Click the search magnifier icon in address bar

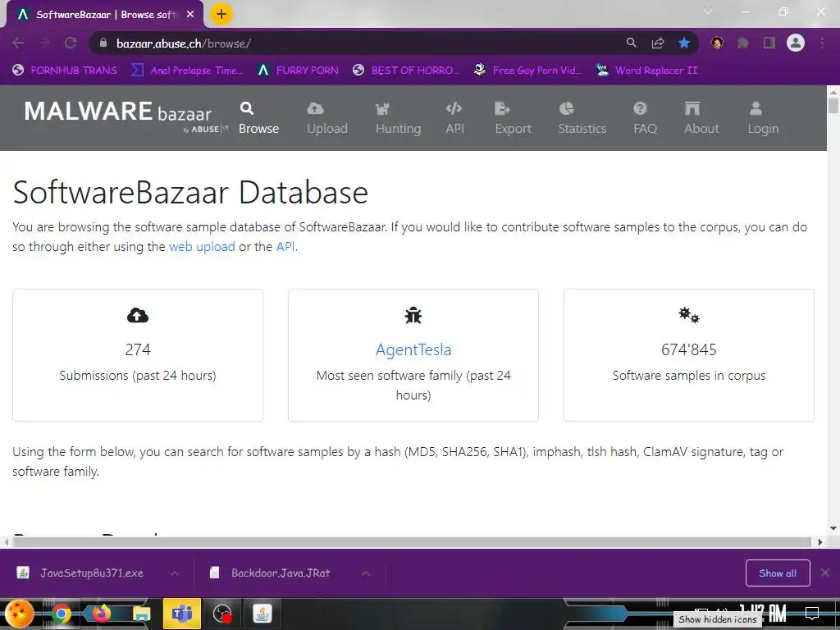[632, 43]
